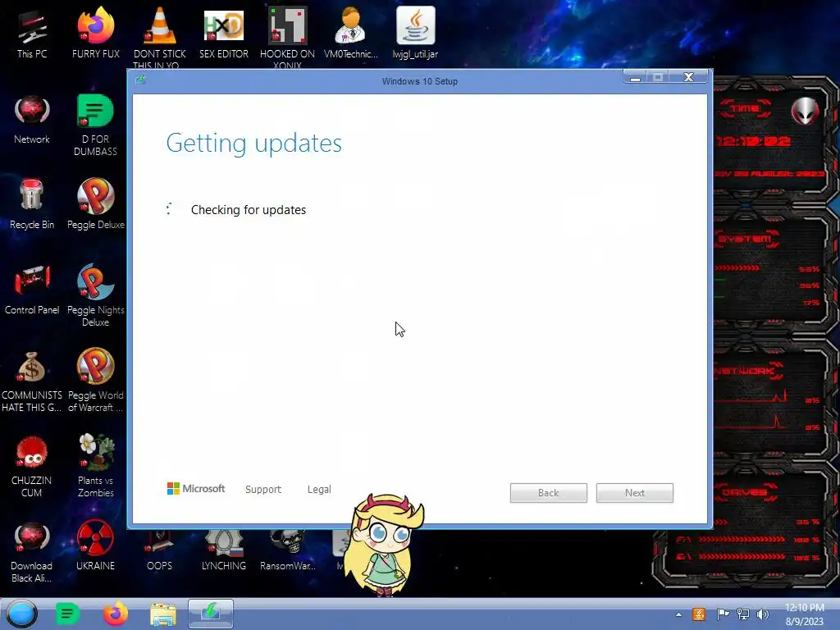Launch Peggle Nights Deluxe
The width and height of the screenshot is (840, 630).
(x=95, y=294)
